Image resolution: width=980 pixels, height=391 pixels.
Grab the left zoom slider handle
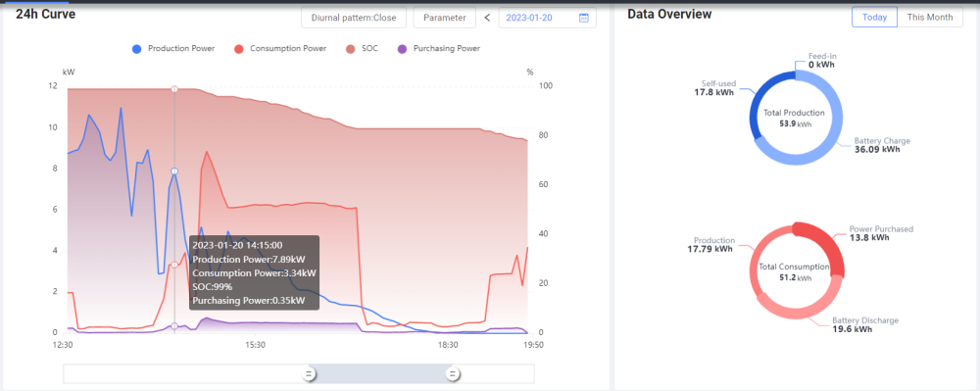tap(308, 374)
